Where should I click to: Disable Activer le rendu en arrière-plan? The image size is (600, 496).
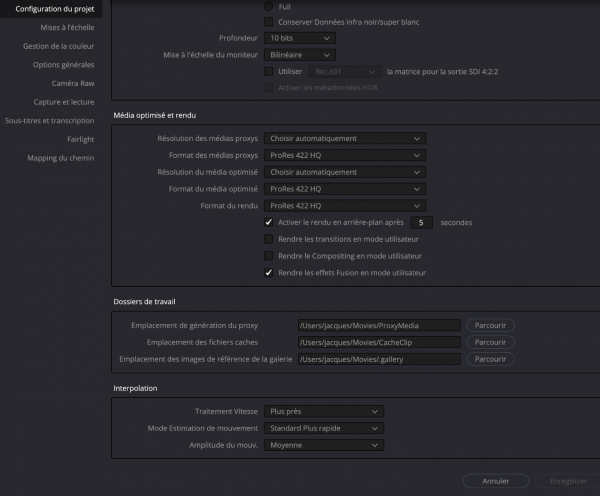tap(268, 222)
